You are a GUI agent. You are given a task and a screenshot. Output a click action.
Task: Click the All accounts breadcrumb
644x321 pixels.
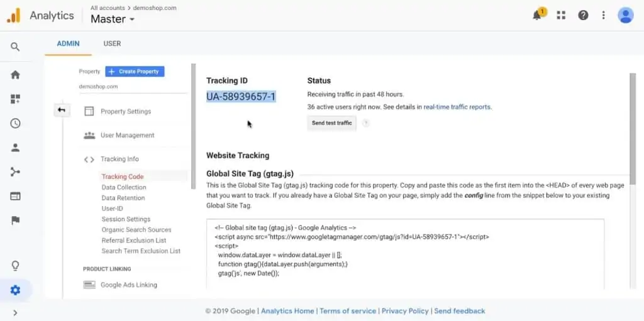coord(108,8)
